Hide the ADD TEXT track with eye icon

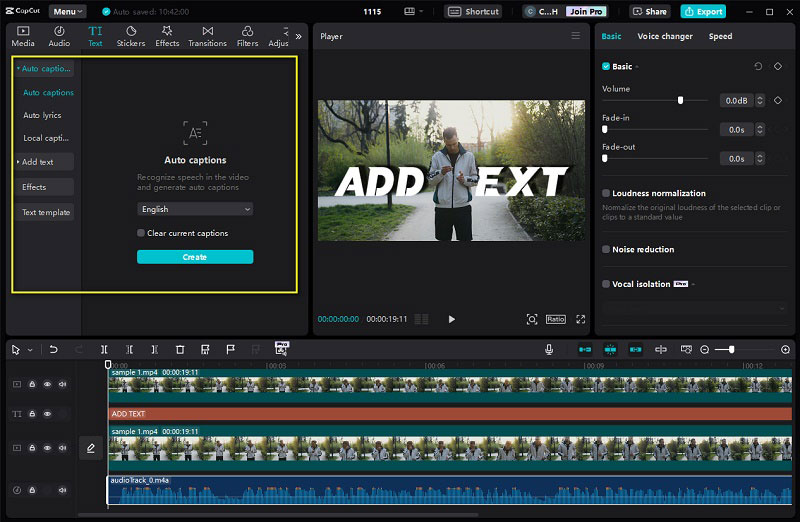point(47,414)
